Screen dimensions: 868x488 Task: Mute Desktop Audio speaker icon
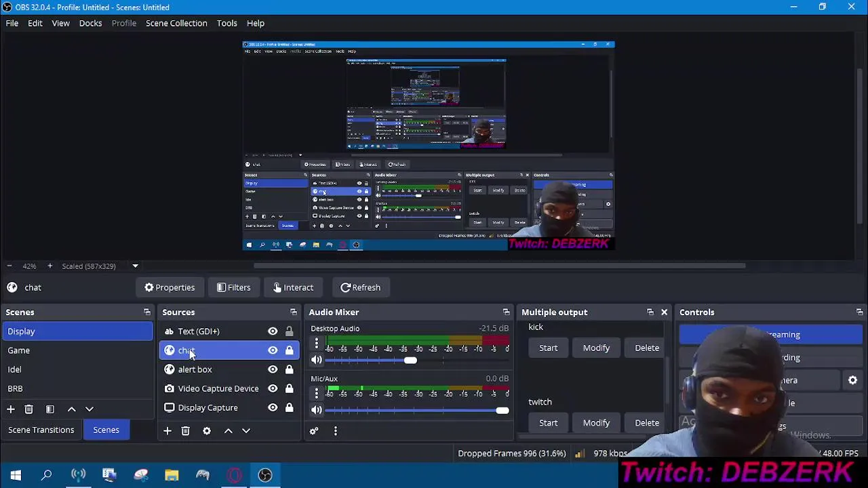316,360
